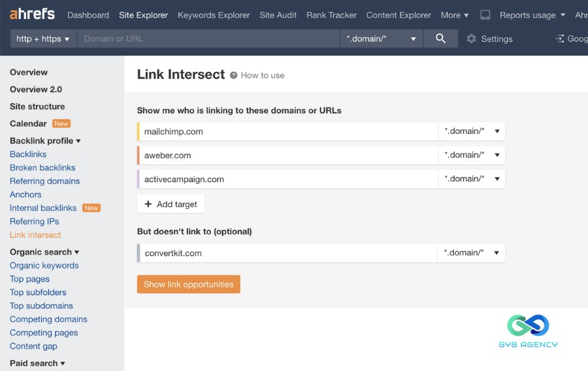Select Link intersect in sidebar
The height and width of the screenshot is (371, 588).
[35, 235]
